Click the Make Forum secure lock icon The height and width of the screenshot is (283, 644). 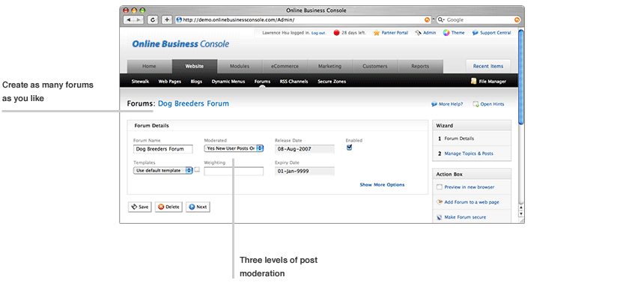(439, 217)
